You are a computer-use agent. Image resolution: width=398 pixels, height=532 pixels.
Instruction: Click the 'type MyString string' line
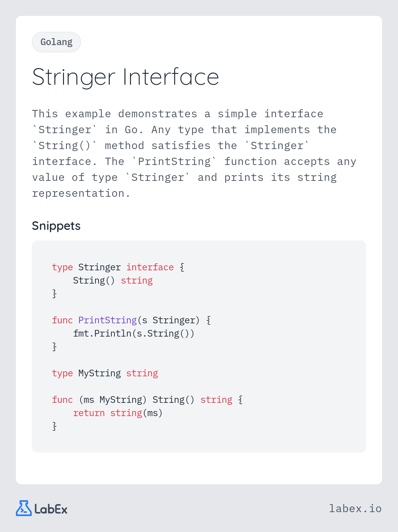click(105, 373)
